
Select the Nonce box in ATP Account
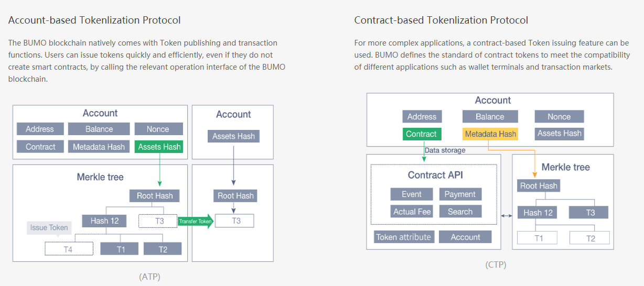[158, 129]
